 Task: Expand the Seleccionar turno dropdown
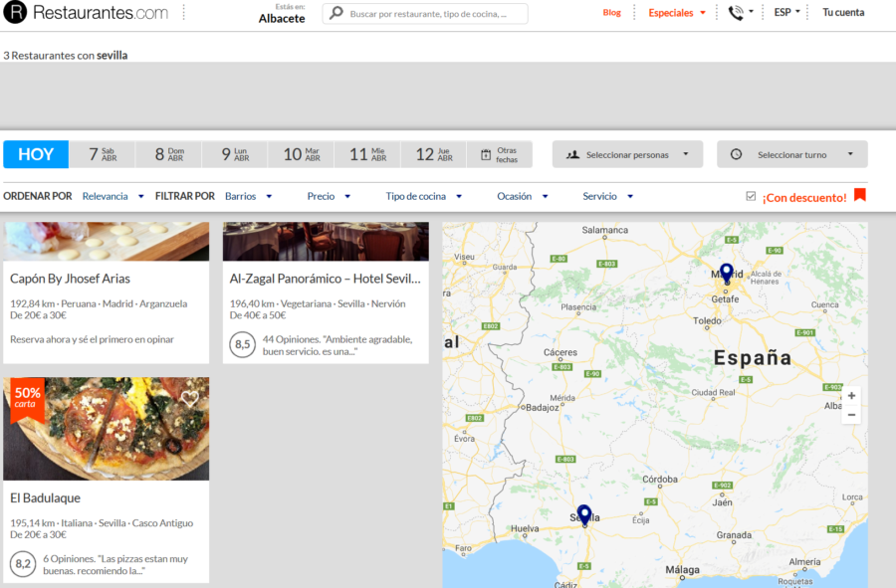792,154
